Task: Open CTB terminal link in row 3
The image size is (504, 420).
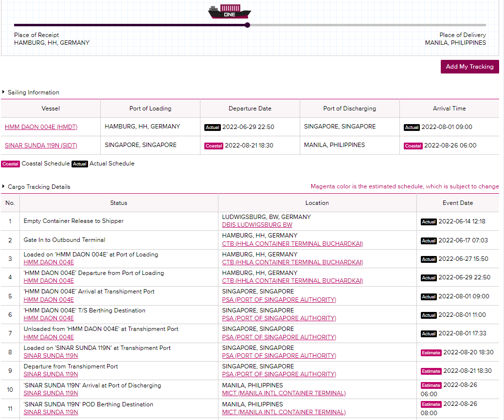Action: coord(292,262)
